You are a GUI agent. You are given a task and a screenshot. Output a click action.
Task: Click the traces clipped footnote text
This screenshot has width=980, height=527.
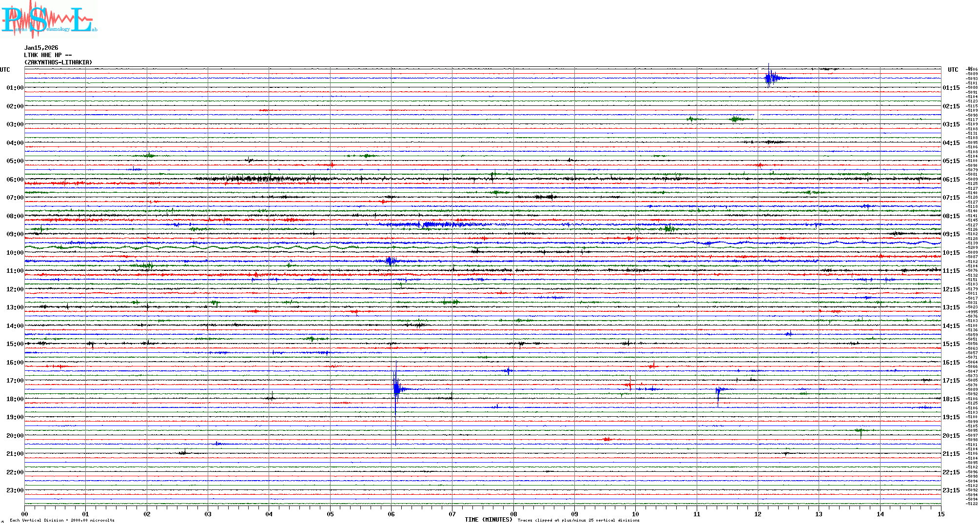[578, 520]
